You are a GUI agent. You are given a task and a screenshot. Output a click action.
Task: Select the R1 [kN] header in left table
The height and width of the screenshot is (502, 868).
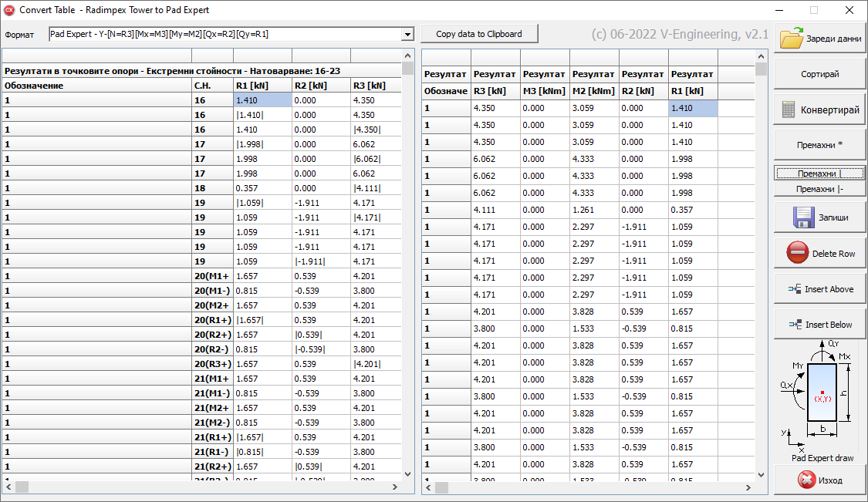pyautogui.click(x=262, y=86)
